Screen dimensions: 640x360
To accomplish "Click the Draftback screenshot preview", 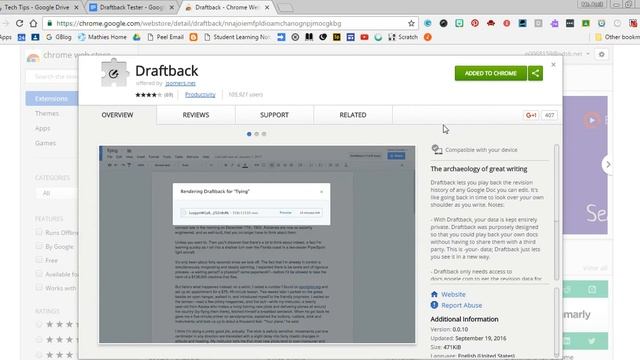I will [x=257, y=244].
